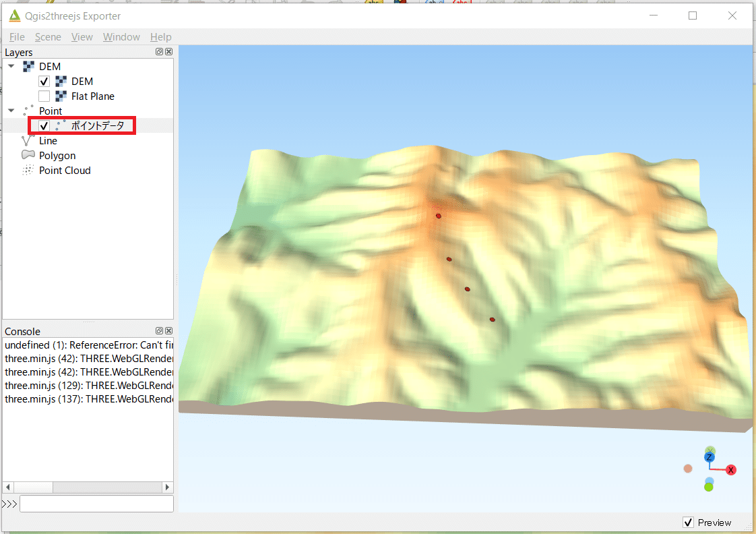Click the pale red axis ball on widget
The image size is (756, 534).
pos(688,469)
